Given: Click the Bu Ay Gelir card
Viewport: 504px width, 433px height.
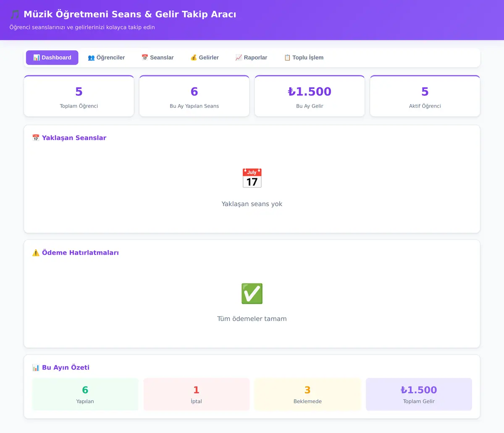Looking at the screenshot, I should pos(310,96).
